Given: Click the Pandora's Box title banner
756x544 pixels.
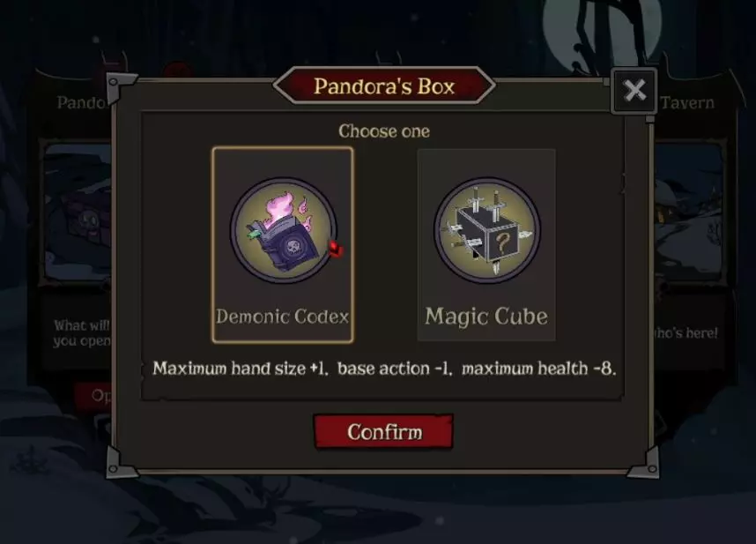Looking at the screenshot, I should [384, 86].
